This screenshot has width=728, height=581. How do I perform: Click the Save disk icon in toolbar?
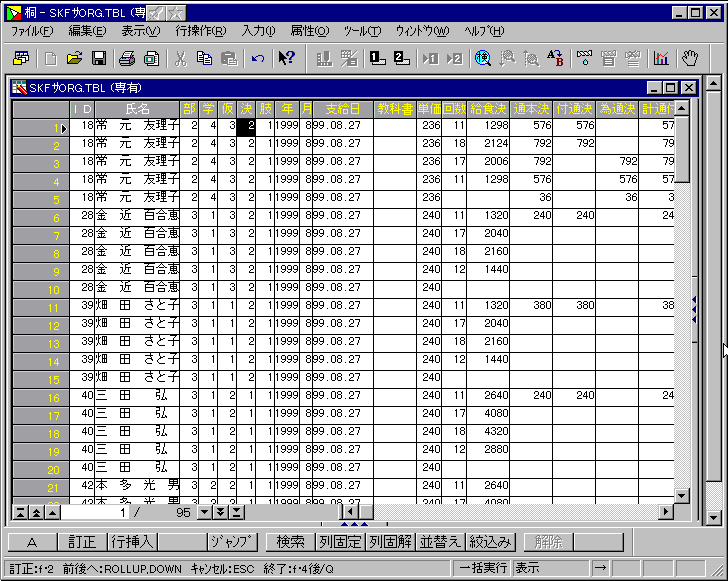(99, 58)
